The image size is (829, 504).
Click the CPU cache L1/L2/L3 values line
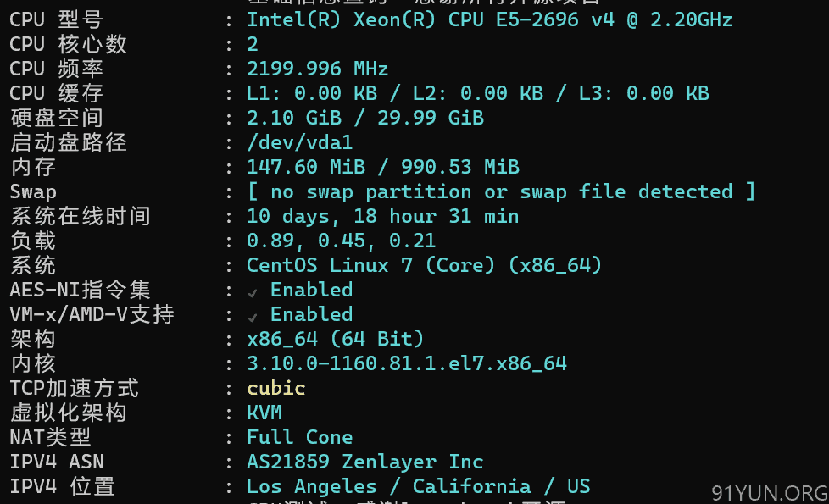(477, 93)
